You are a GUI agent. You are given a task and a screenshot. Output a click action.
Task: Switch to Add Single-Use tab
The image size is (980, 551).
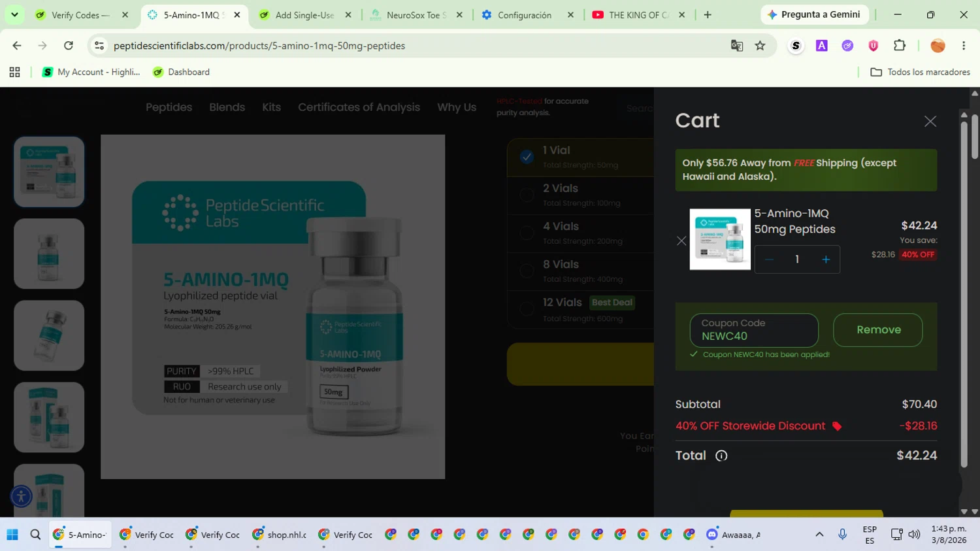tap(304, 15)
